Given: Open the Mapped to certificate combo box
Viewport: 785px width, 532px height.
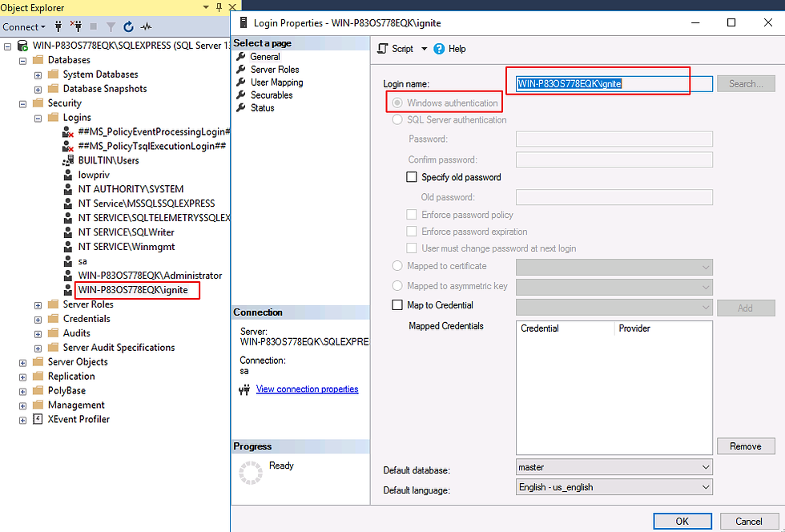Looking at the screenshot, I should tap(614, 267).
